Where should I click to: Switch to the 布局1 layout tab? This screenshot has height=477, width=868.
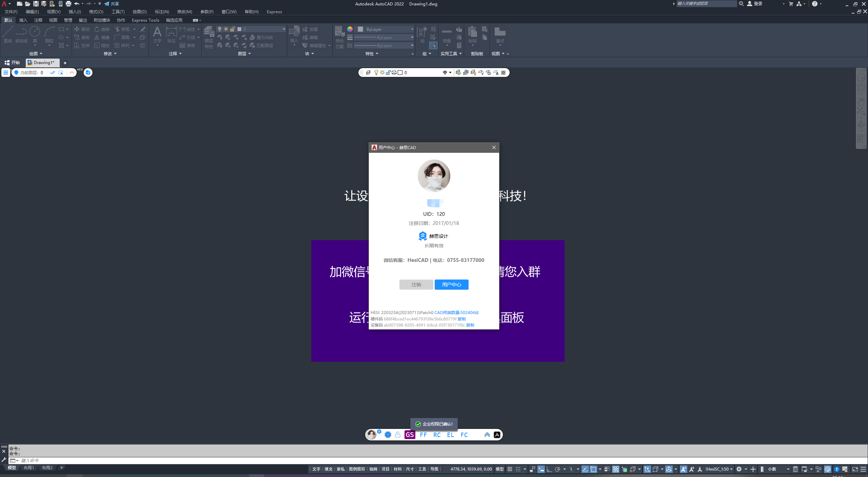[x=29, y=468]
